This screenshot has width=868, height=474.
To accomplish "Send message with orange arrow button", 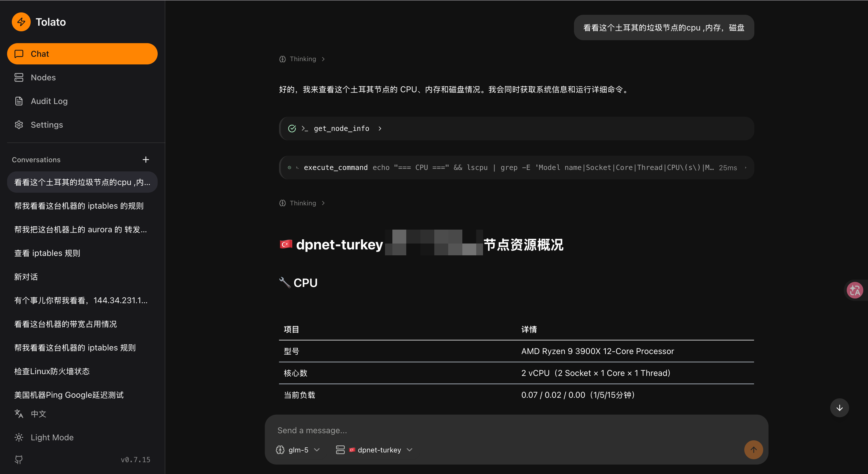I will (753, 450).
